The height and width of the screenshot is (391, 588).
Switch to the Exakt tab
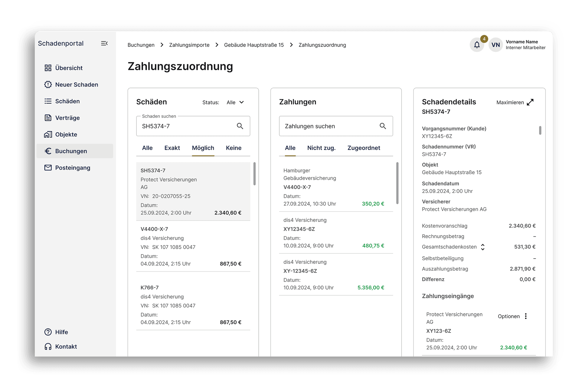click(172, 148)
